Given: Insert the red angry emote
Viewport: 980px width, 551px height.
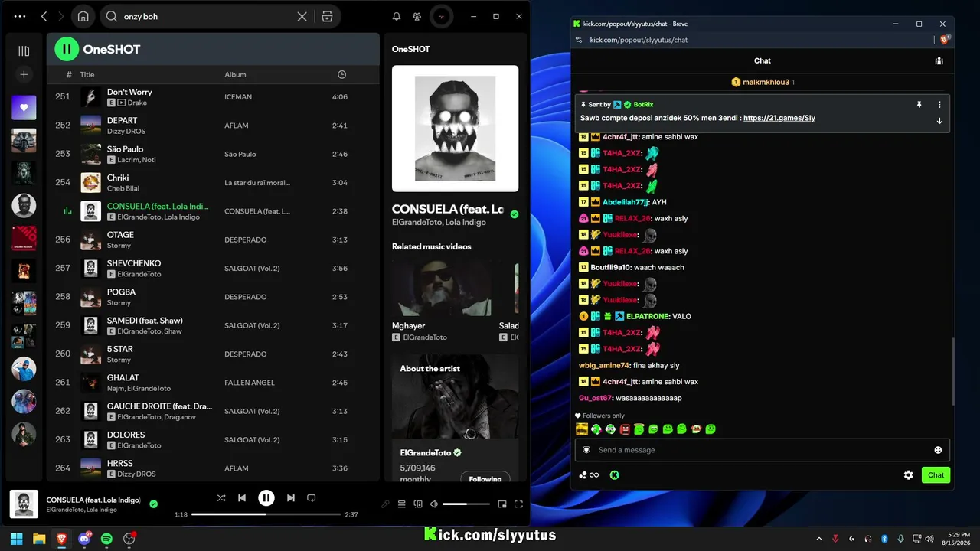Looking at the screenshot, I should point(625,429).
